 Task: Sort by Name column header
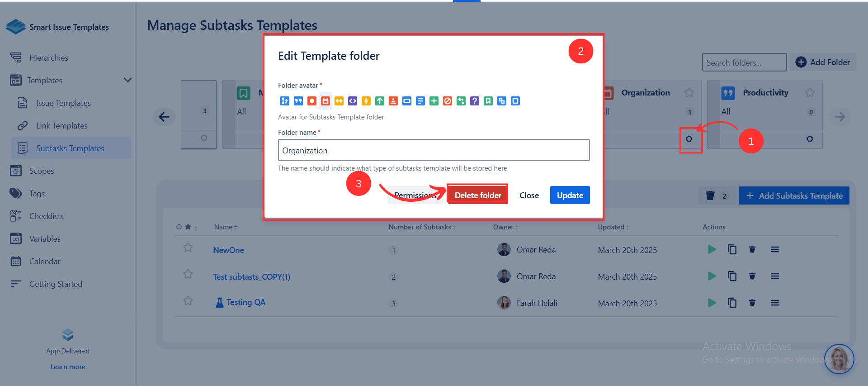coord(225,227)
